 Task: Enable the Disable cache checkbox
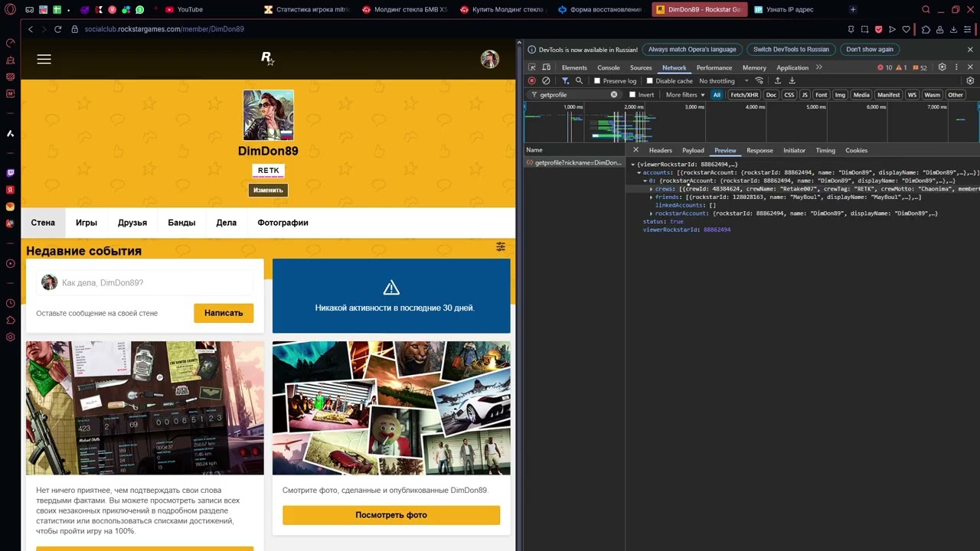[650, 81]
